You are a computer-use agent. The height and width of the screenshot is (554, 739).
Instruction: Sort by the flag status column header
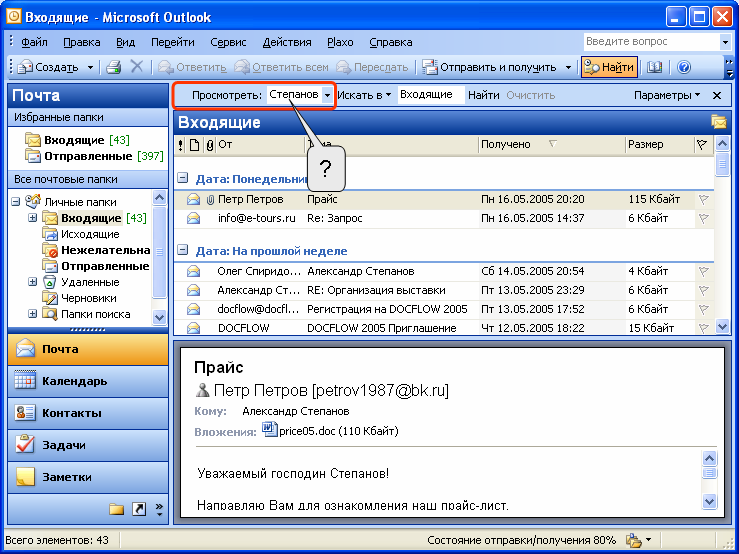coord(702,145)
